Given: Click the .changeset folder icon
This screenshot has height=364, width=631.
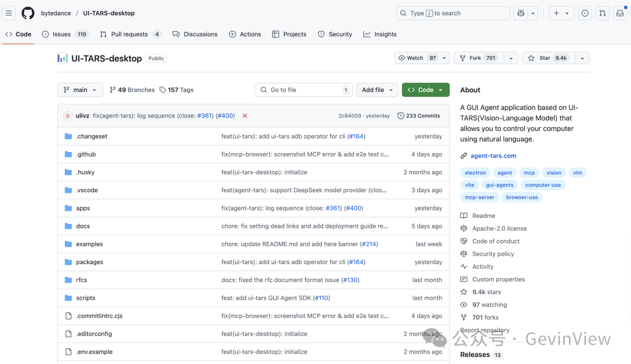Looking at the screenshot, I should click(68, 136).
